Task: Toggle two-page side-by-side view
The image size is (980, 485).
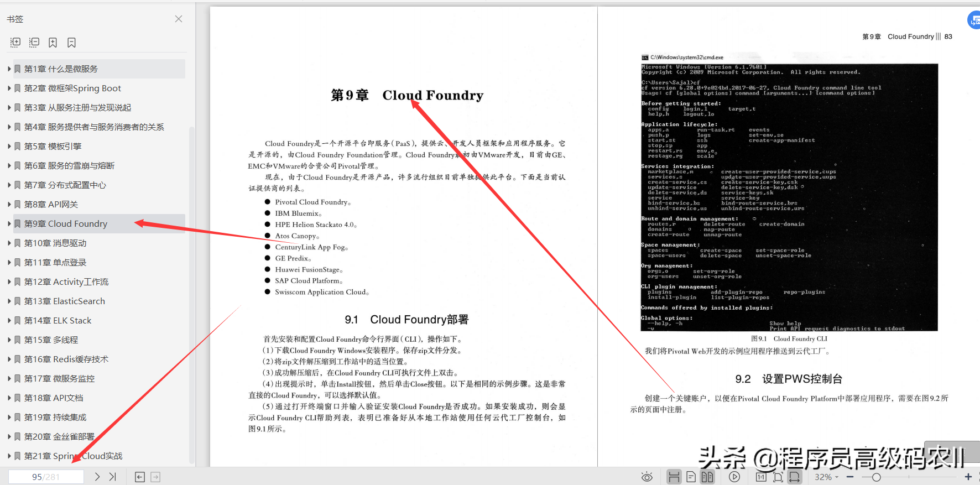Action: [x=707, y=477]
